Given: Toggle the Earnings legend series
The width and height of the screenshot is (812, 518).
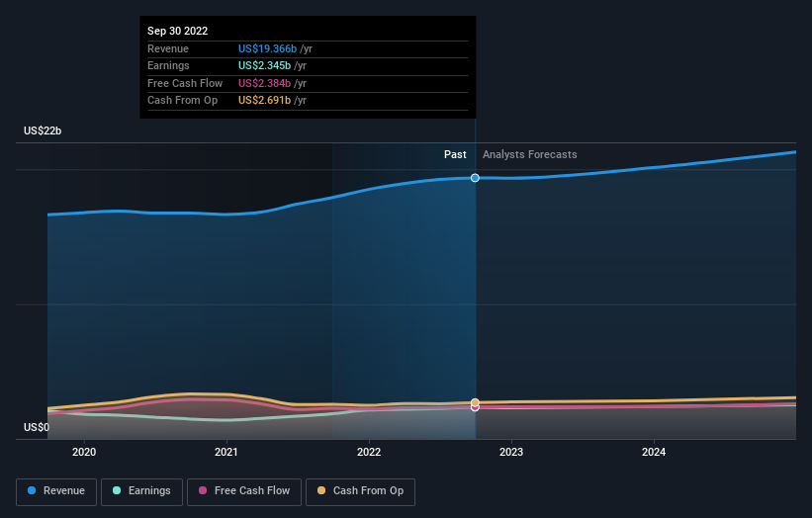Looking at the screenshot, I should click(141, 491).
